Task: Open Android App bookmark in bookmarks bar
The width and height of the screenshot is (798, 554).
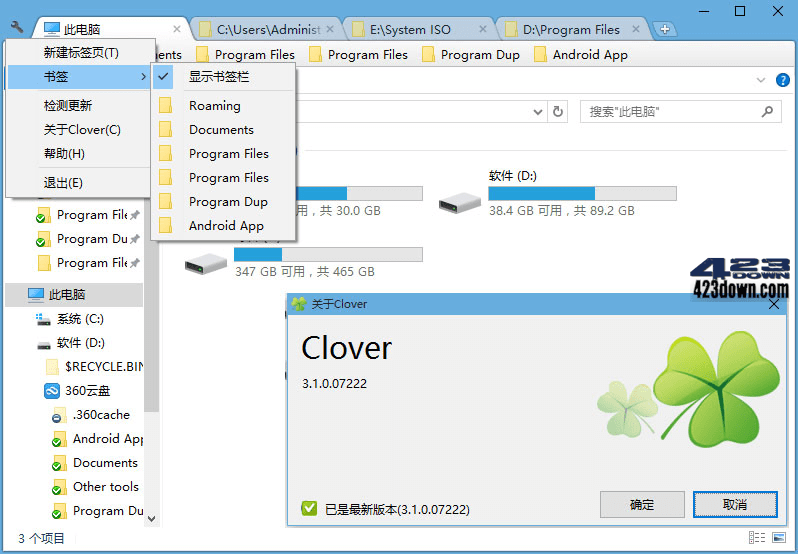Action: coord(581,54)
